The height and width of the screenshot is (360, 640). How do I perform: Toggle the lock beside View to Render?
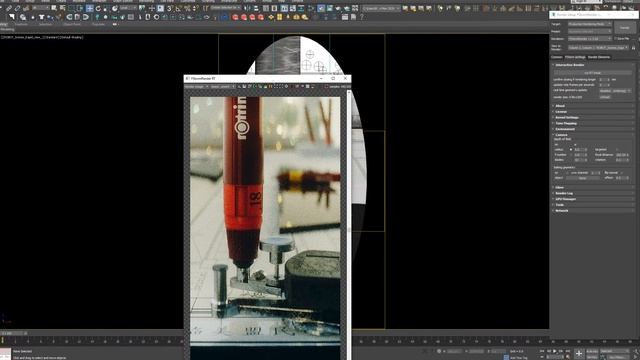[633, 48]
